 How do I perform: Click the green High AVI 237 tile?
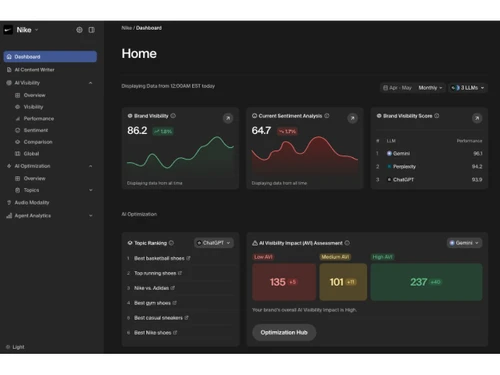click(426, 282)
